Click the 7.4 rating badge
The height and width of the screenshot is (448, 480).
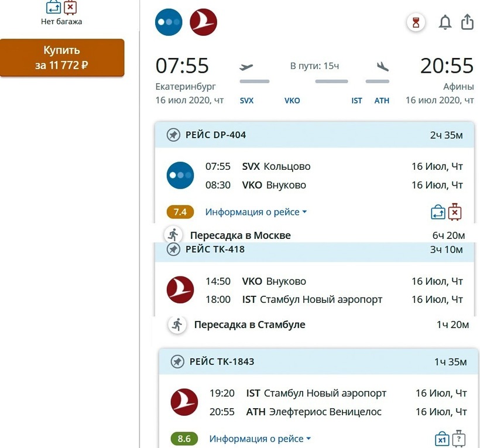[180, 212]
